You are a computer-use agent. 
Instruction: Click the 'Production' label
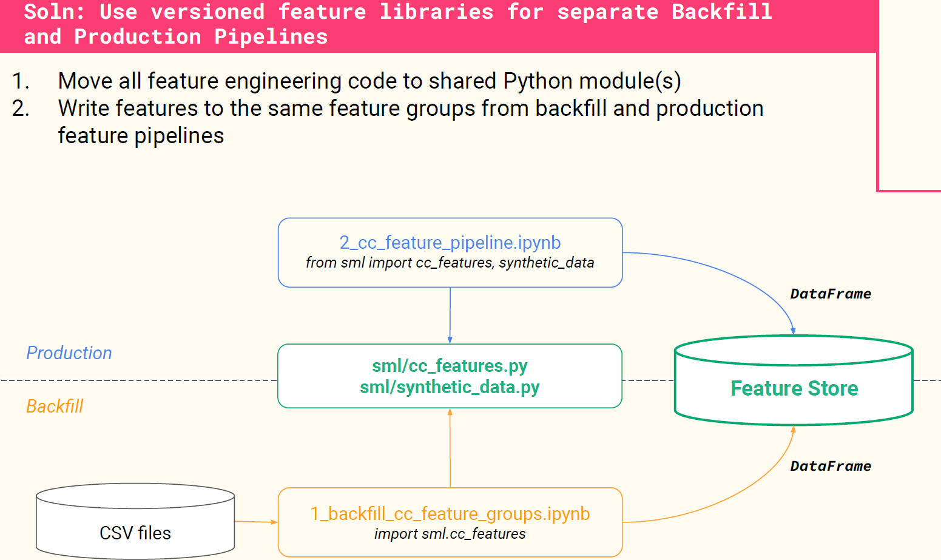[x=69, y=353]
